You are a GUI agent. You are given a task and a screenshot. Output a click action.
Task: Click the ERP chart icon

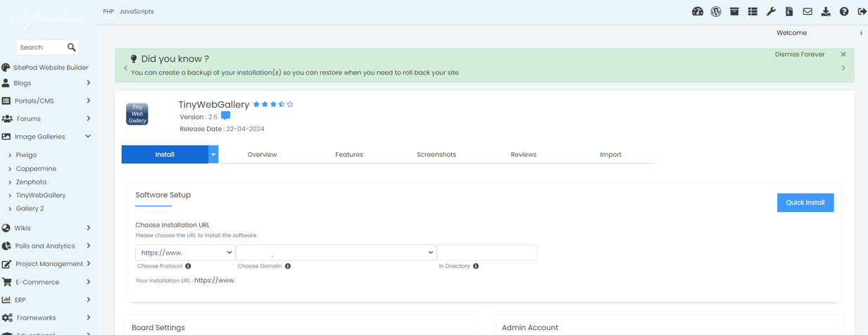coord(6,300)
